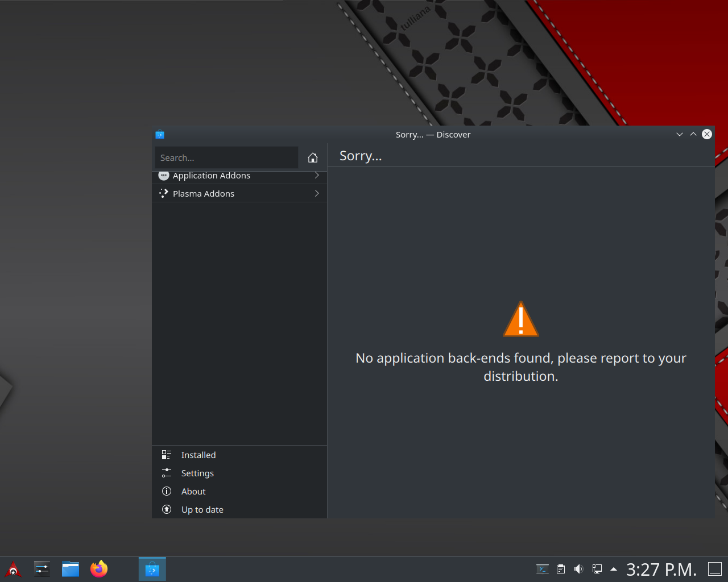Click the Plasma Addons sparkle icon
The image size is (728, 582).
point(164,194)
